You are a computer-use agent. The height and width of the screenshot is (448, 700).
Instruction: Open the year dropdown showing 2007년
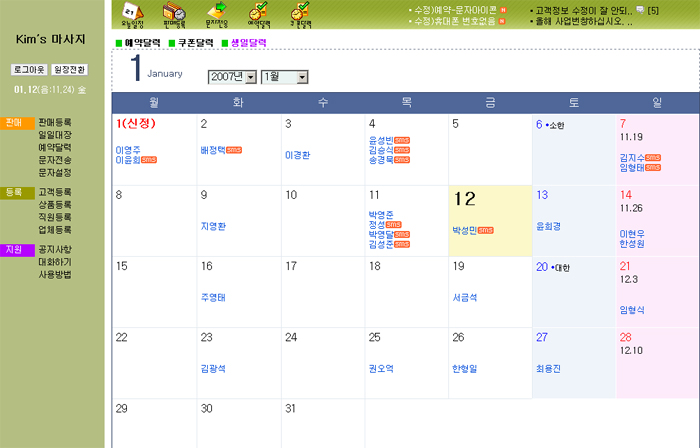(232, 77)
